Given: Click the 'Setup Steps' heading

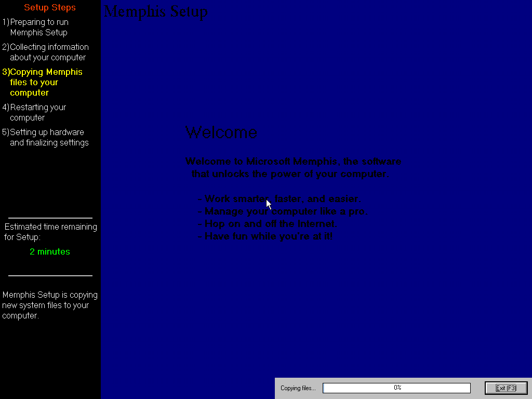Looking at the screenshot, I should [x=50, y=7].
